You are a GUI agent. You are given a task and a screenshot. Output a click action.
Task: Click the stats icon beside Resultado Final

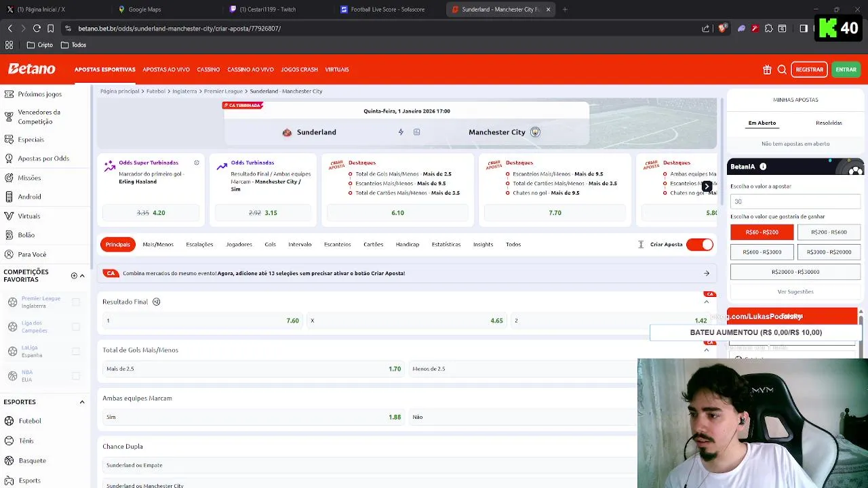(x=156, y=302)
